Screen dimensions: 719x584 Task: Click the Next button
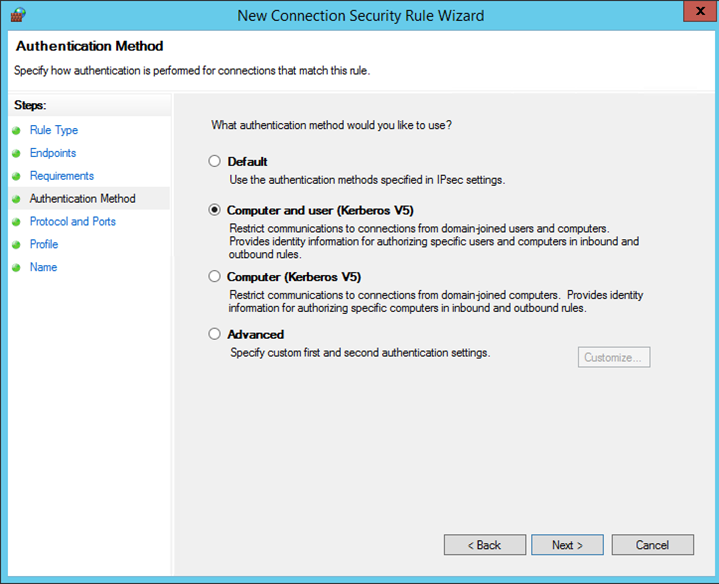click(x=567, y=545)
